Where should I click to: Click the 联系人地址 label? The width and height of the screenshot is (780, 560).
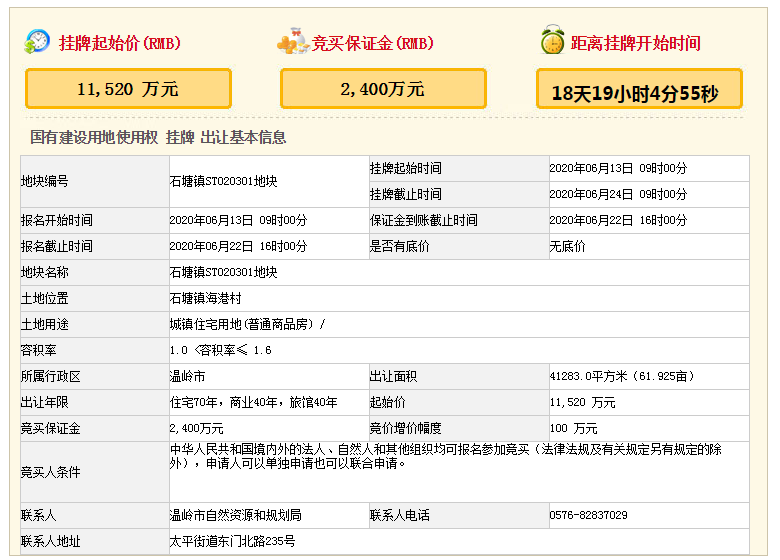coord(51,541)
